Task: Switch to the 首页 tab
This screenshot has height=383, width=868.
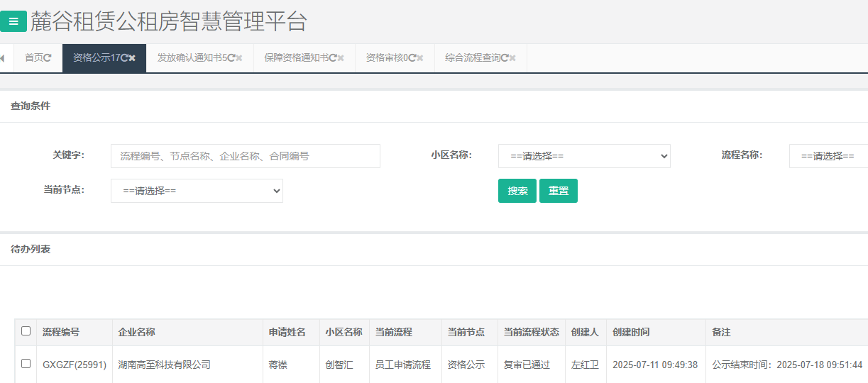Action: click(33, 58)
